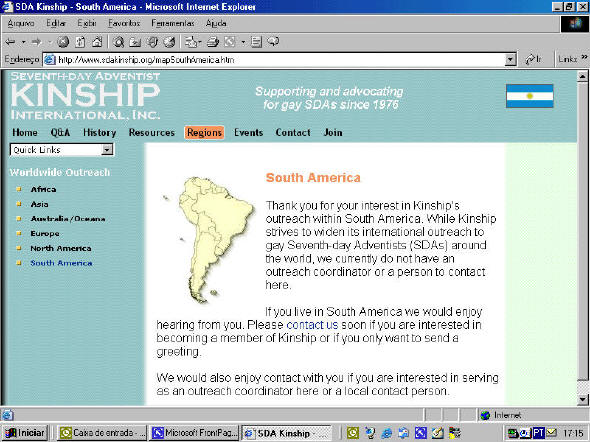Launch Internet Explorer from quick launch

click(387, 433)
